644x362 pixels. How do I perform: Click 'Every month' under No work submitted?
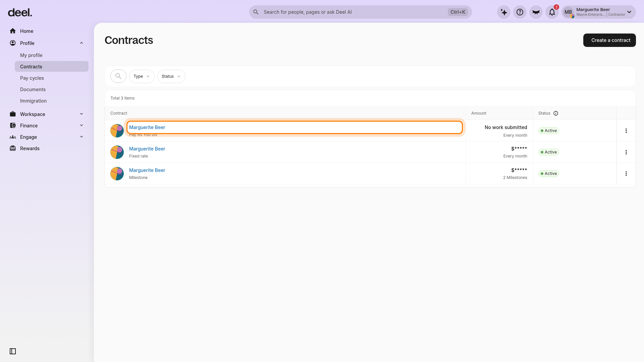(x=515, y=135)
